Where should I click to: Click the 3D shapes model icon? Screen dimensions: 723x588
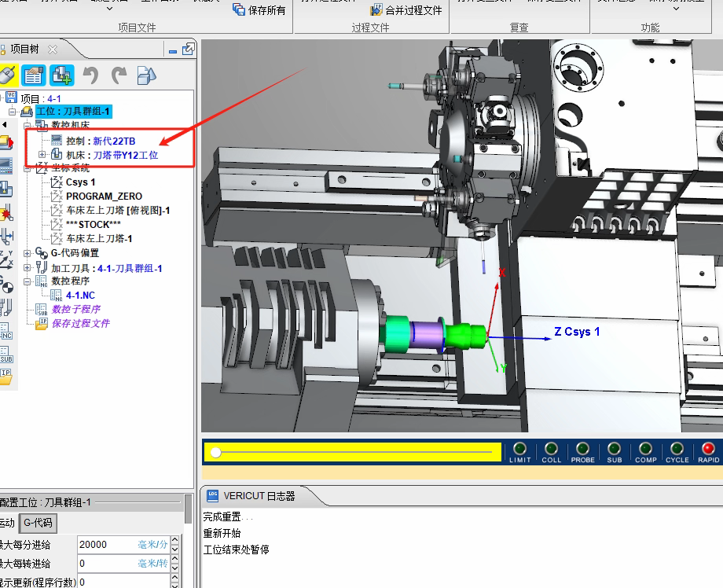147,75
